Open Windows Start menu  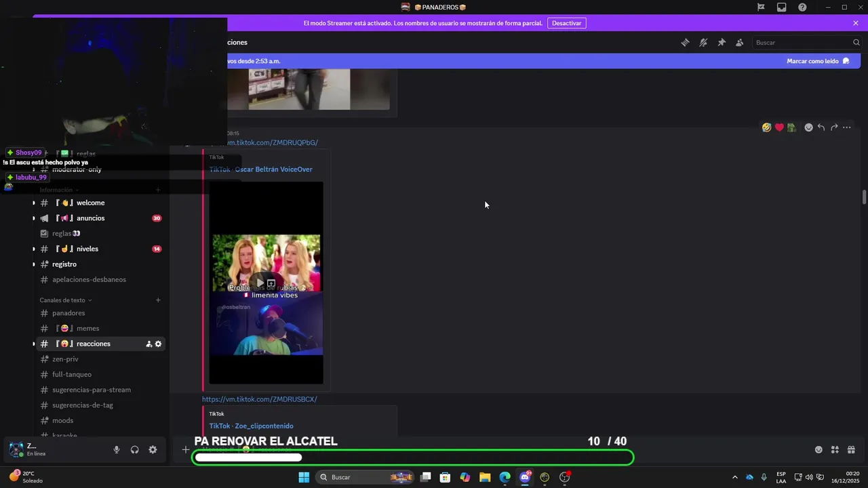tap(304, 477)
